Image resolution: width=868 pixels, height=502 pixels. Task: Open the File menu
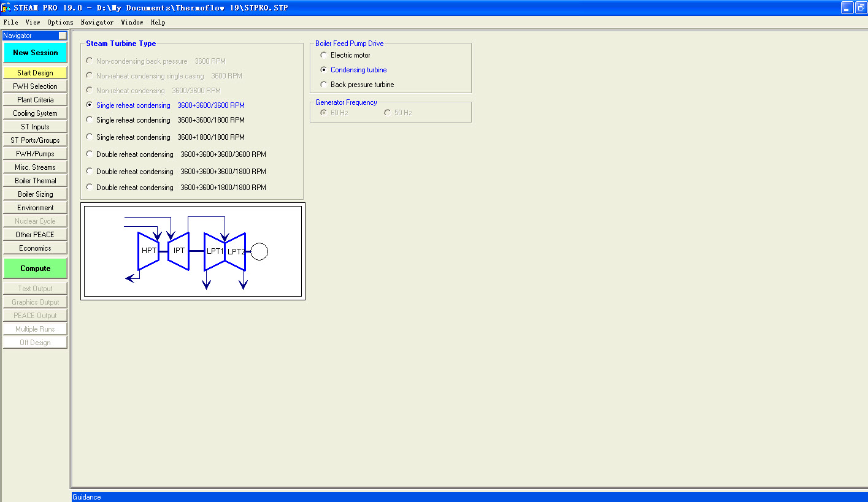[x=10, y=22]
